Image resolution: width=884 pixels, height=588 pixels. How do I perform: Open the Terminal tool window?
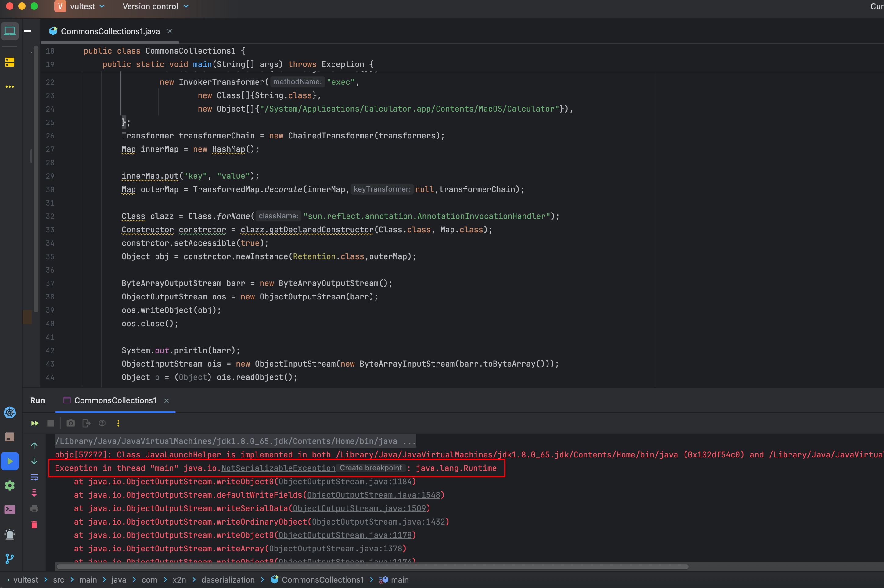10,510
